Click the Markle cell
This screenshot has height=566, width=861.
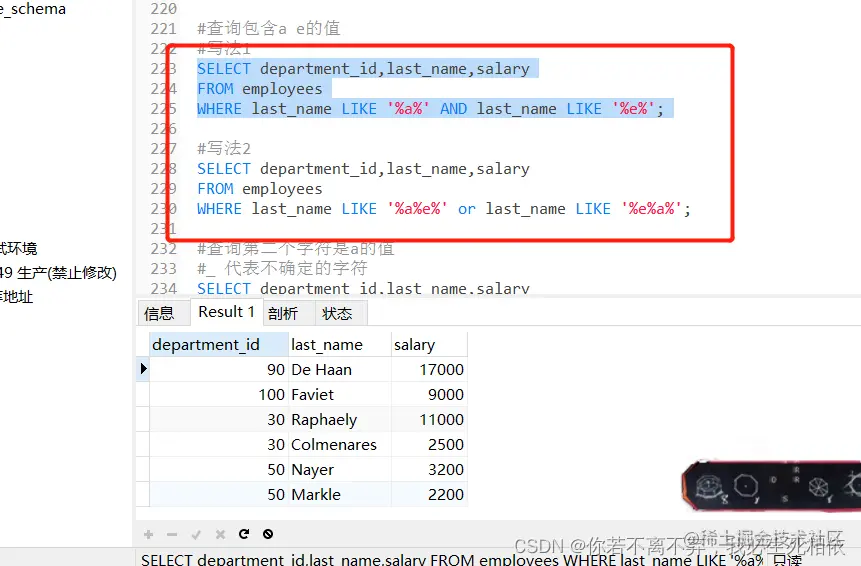339,495
